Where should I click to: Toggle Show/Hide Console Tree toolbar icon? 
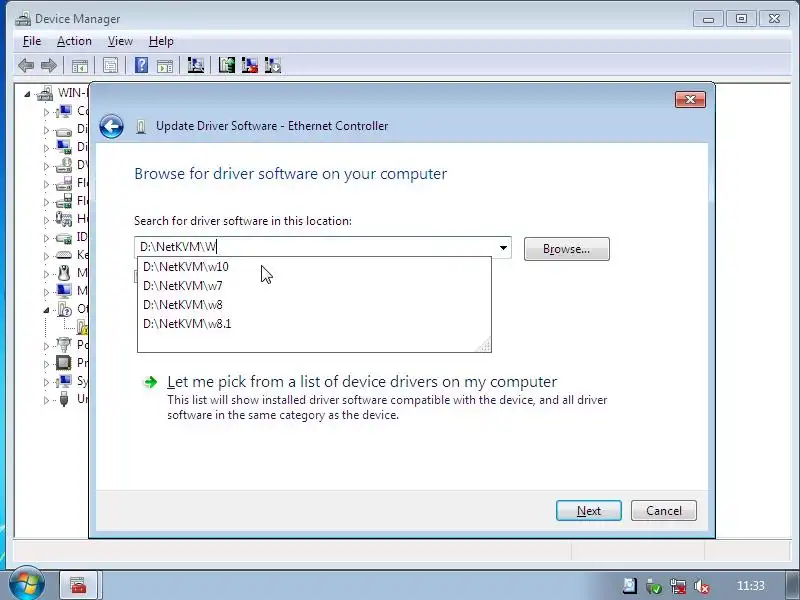80,65
